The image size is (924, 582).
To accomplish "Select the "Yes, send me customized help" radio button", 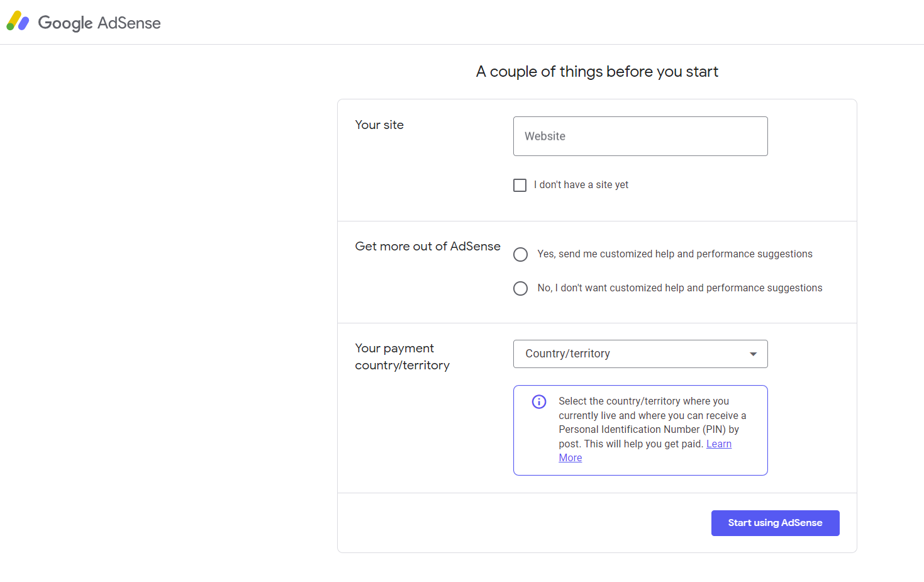I will point(520,254).
